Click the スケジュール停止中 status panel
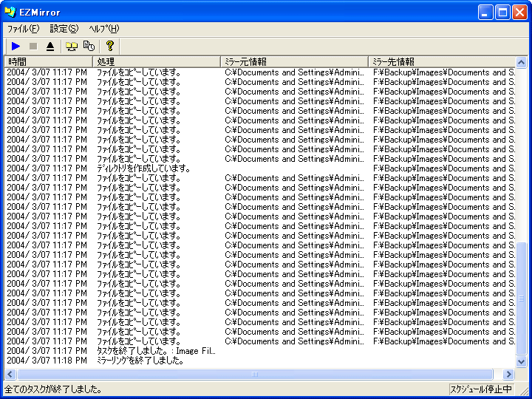This screenshot has width=532, height=399. pyautogui.click(x=482, y=389)
